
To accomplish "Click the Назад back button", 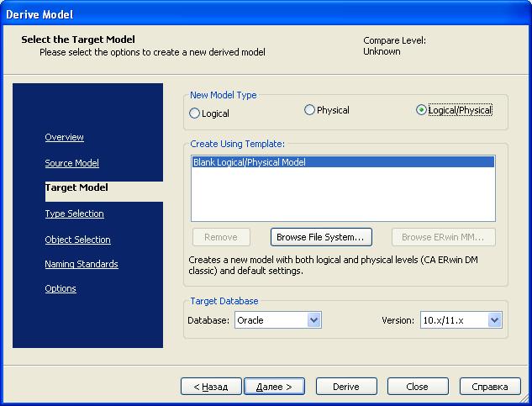I will coord(211,387).
